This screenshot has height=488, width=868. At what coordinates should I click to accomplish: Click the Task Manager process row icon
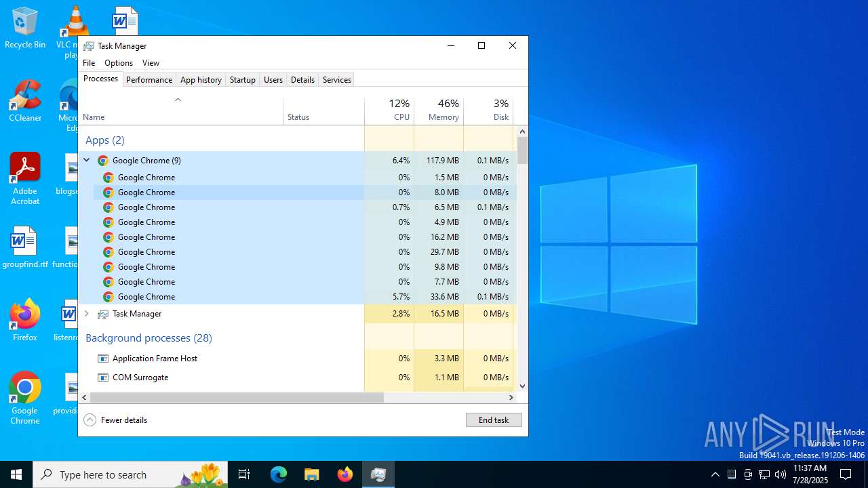coord(103,314)
